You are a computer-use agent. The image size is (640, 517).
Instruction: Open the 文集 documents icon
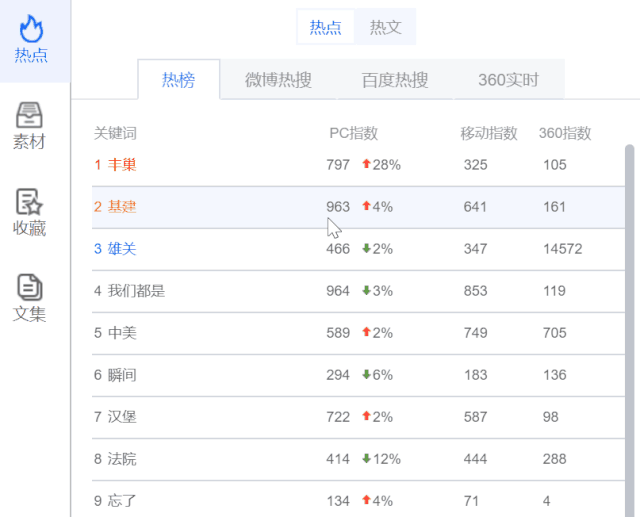tap(29, 287)
